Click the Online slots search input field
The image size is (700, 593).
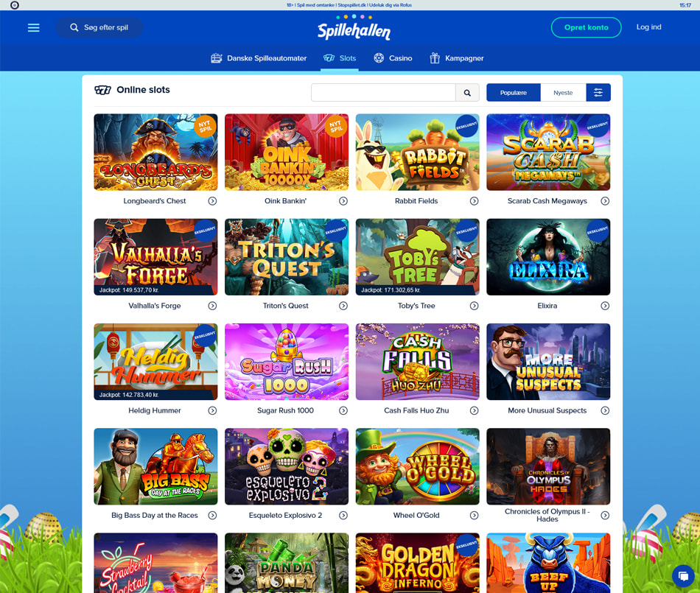point(383,93)
